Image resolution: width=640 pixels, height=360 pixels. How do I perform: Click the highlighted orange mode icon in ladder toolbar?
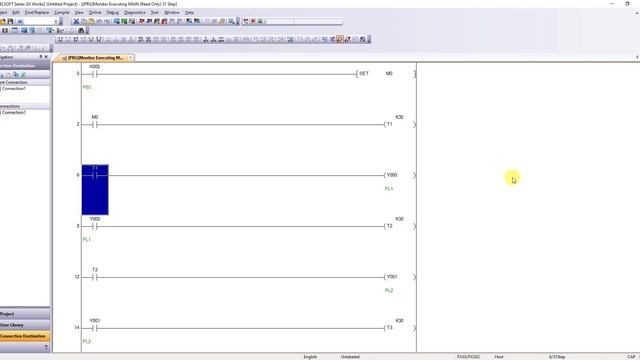coord(340,40)
